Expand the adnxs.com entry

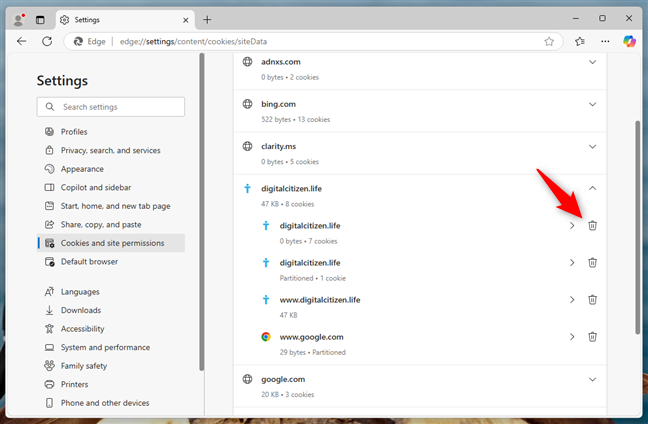pos(592,62)
